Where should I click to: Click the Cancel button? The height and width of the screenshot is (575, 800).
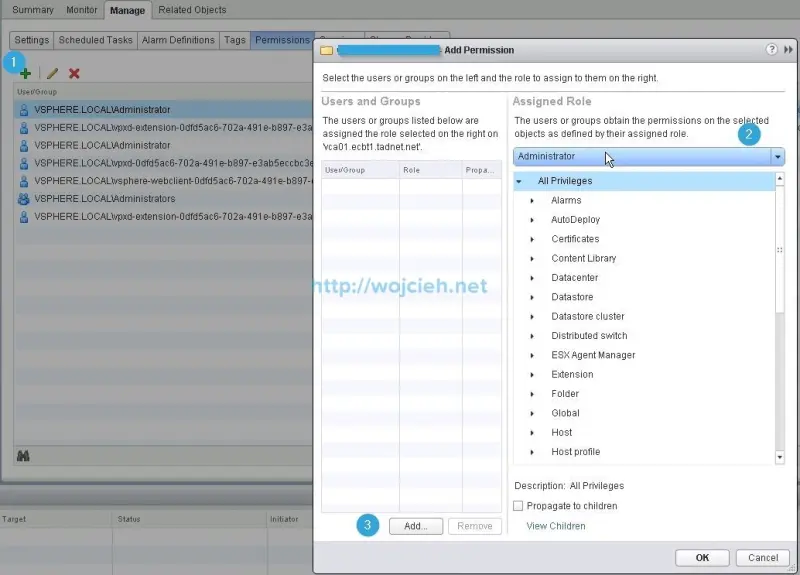click(763, 558)
